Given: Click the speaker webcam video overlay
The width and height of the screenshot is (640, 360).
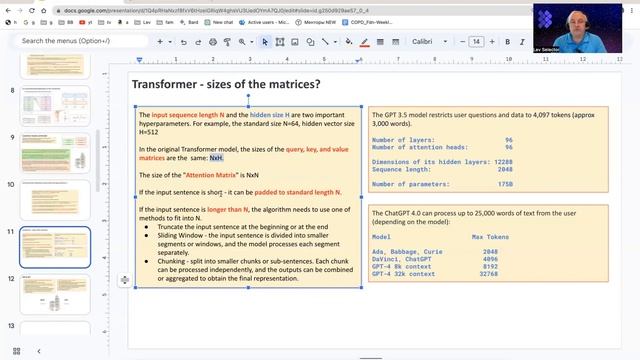Looking at the screenshot, I should point(577,28).
